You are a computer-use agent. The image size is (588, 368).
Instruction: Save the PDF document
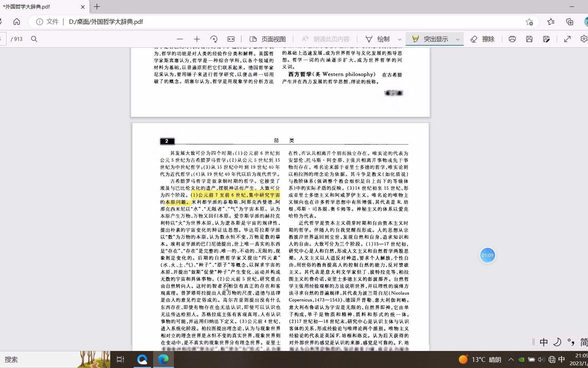point(529,39)
